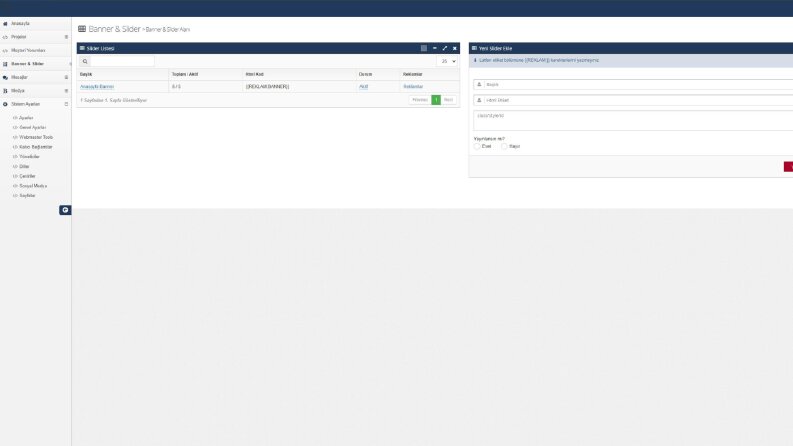Click the Aktif status link
This screenshot has height=446, width=793.
pyautogui.click(x=364, y=87)
